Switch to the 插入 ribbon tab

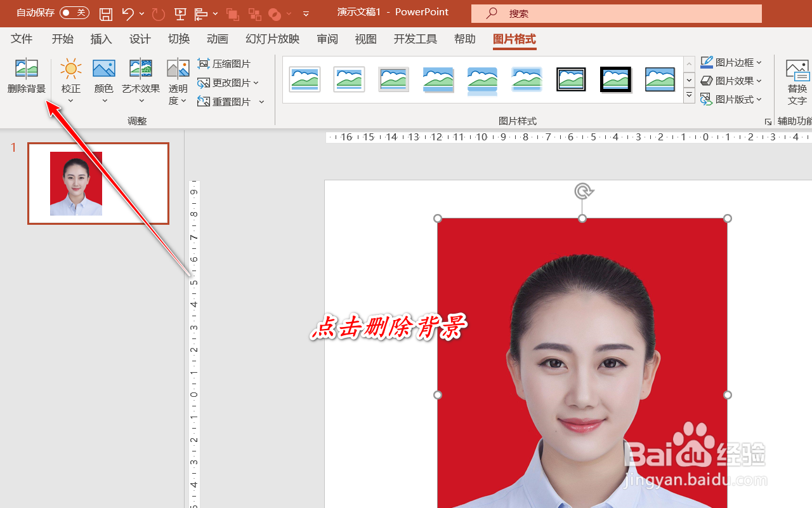click(101, 39)
